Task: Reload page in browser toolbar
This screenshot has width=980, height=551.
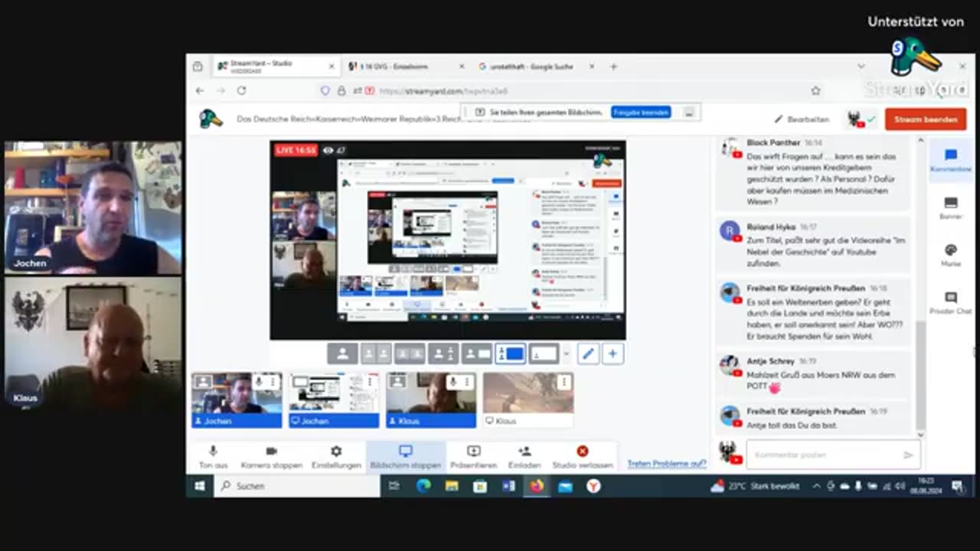Action: pyautogui.click(x=241, y=90)
